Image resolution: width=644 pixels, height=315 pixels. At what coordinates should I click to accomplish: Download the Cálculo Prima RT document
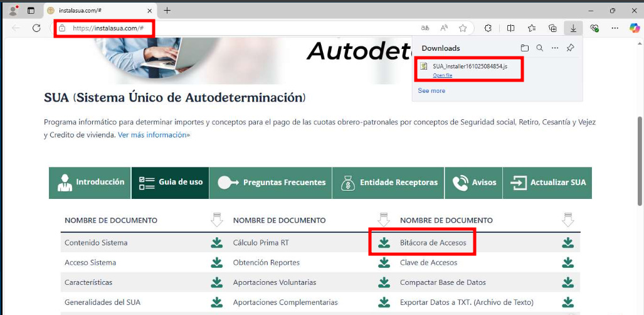pos(384,243)
